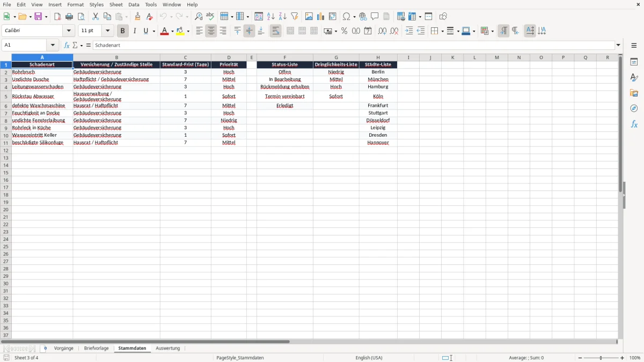Toggle Align Left
644x362 pixels.
coord(199,31)
